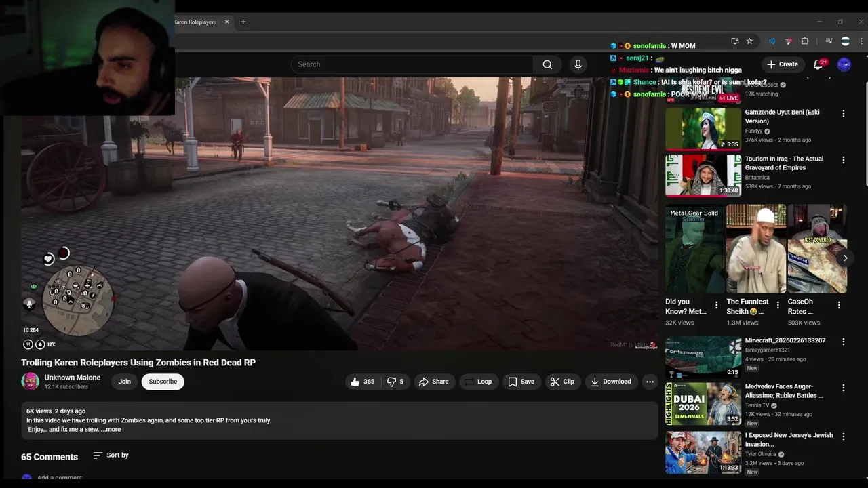Open Unknown Malone channel avatar
Image resolution: width=868 pixels, height=488 pixels.
tap(30, 382)
